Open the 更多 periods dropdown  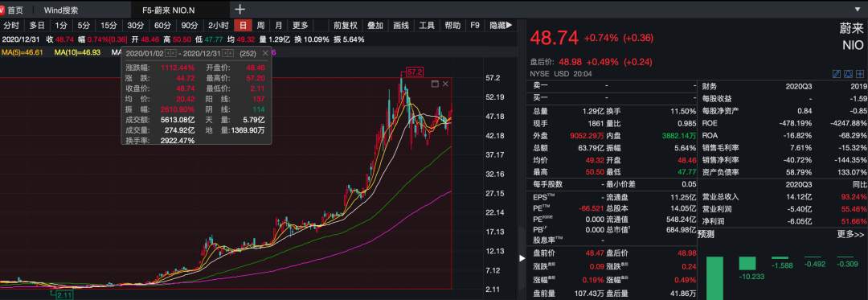pos(301,26)
